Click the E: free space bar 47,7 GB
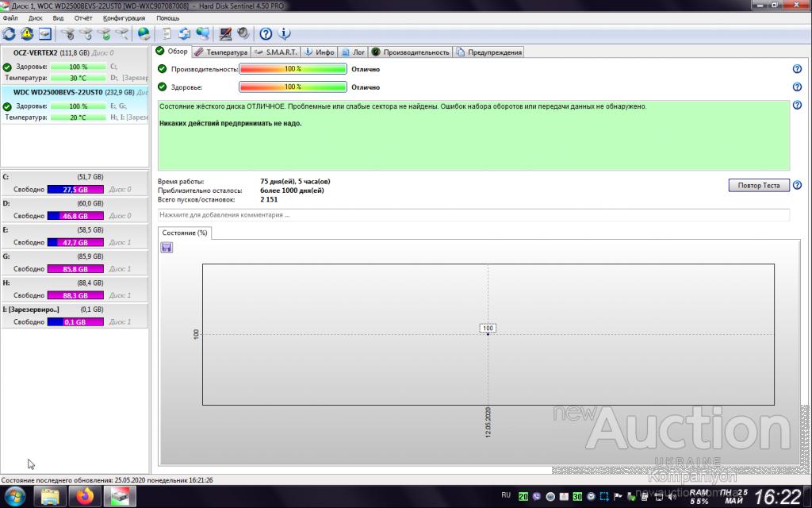Viewport: 812px width, 508px height. tap(75, 242)
